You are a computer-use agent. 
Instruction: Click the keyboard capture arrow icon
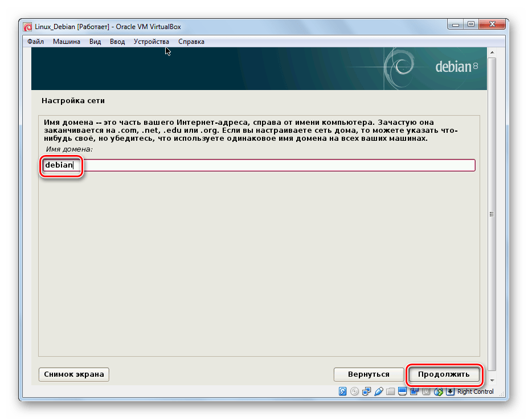pyautogui.click(x=450, y=392)
